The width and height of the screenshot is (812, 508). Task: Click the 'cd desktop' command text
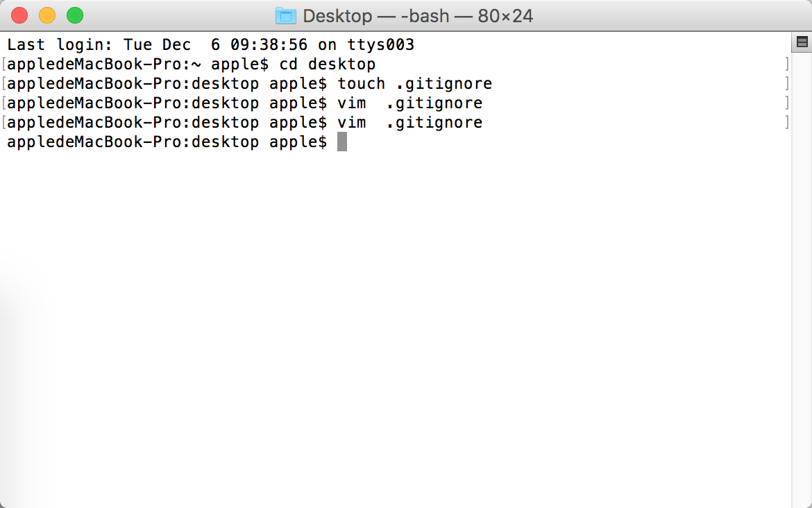pos(328,65)
